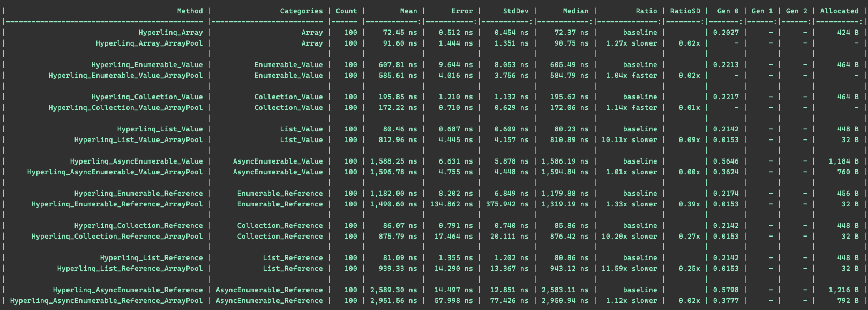This screenshot has height=310, width=868.
Task: Click the allocated value 792 B
Action: [848, 300]
